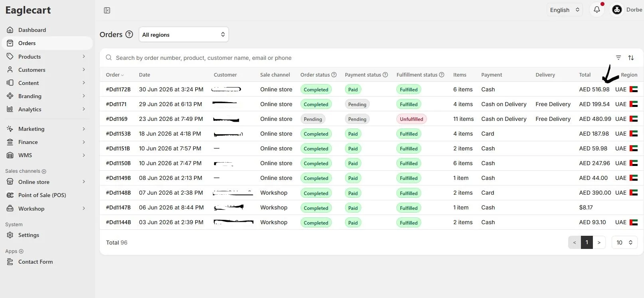Click the Fulfillment status help icon
Screen dimensions: 644x298
[442, 75]
